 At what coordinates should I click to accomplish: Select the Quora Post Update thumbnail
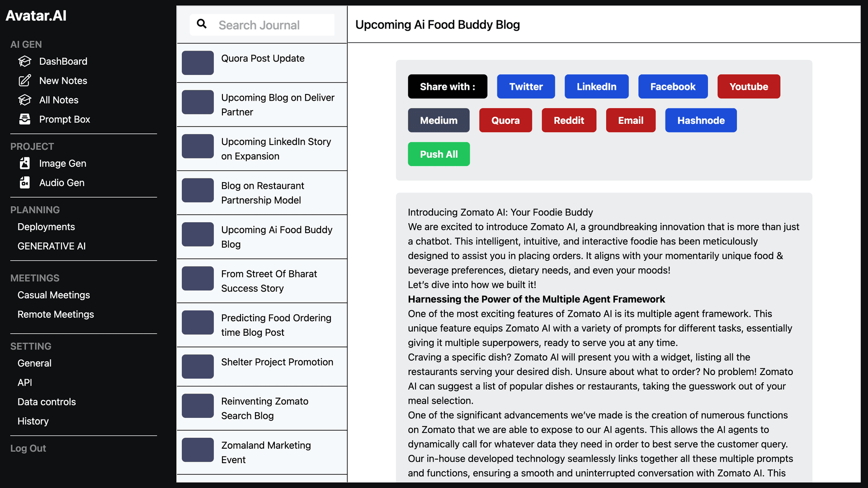pyautogui.click(x=198, y=63)
